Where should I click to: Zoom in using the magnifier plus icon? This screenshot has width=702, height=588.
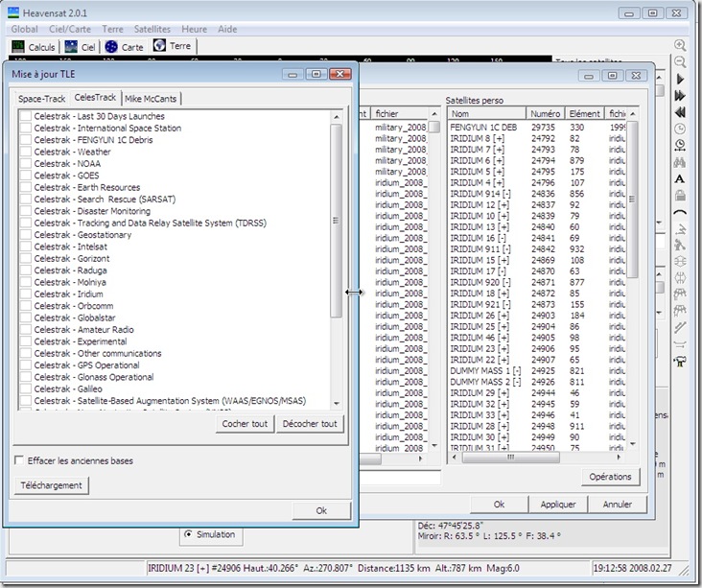tap(680, 45)
